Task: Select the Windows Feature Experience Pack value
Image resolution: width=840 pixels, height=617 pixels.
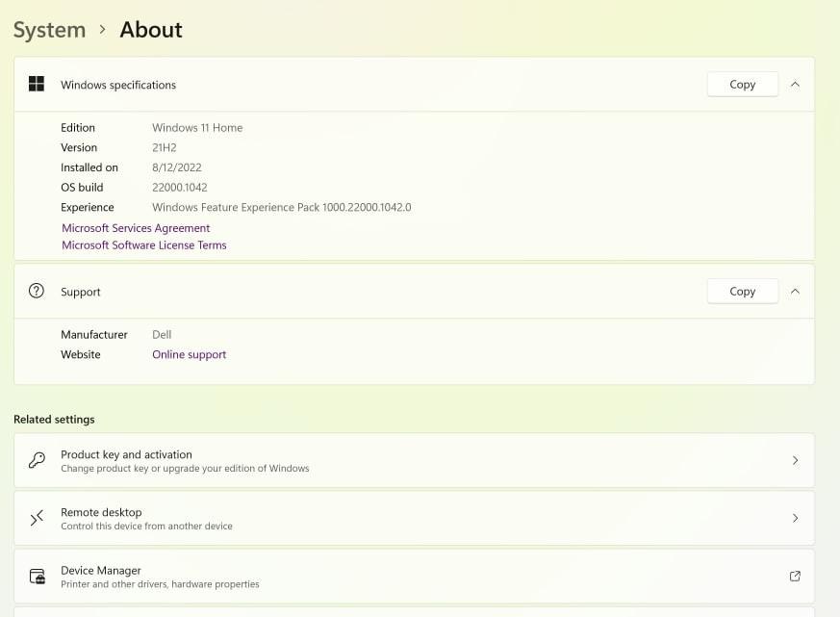Action: tap(282, 207)
